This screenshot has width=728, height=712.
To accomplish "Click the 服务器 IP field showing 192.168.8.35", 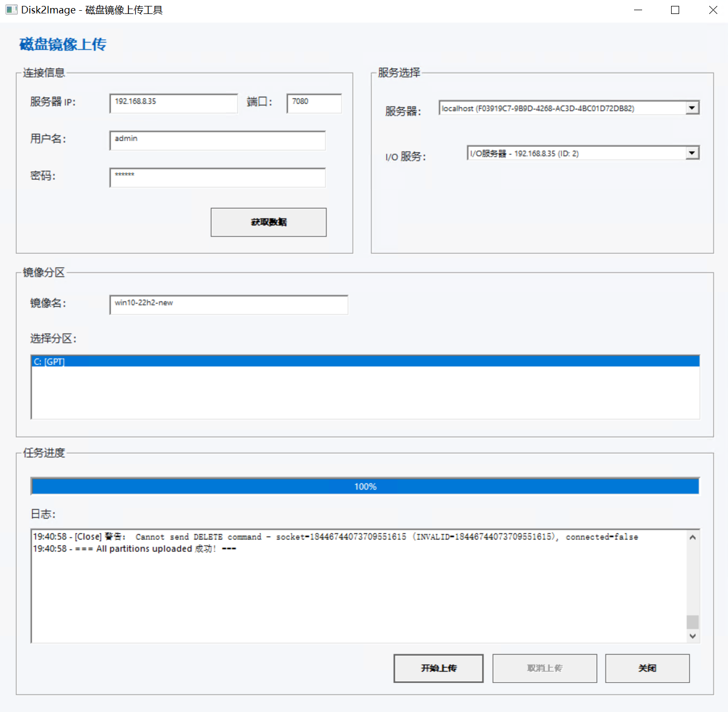I will [x=173, y=103].
